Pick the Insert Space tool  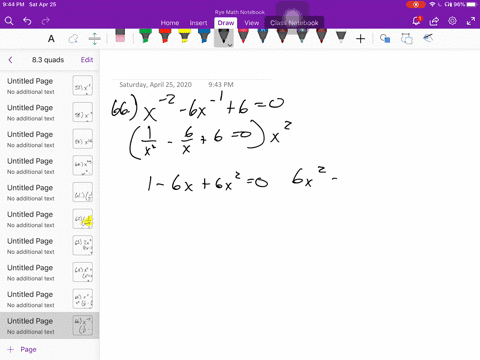click(x=95, y=39)
